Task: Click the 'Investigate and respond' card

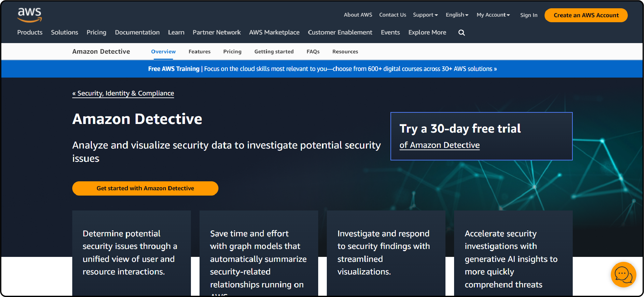Action: [x=386, y=253]
